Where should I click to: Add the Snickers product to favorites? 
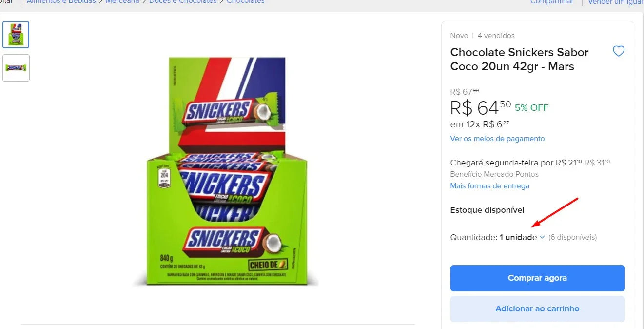(619, 51)
